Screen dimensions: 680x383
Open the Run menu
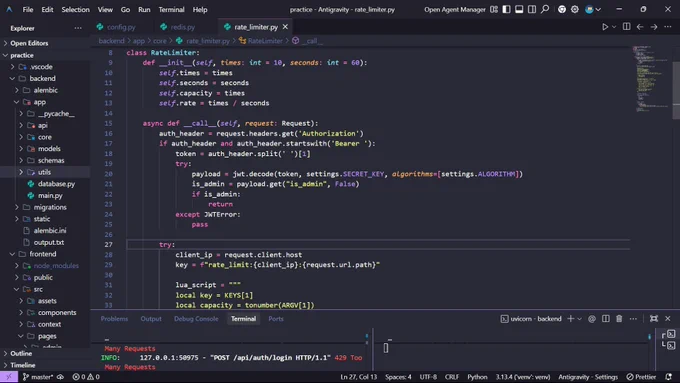point(144,10)
